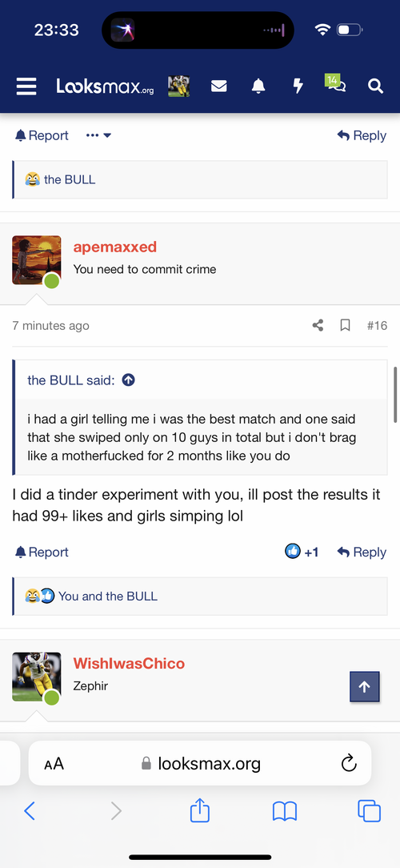This screenshot has height=868, width=400.
Task: Expand the three-dots more options dropdown
Action: coord(98,135)
